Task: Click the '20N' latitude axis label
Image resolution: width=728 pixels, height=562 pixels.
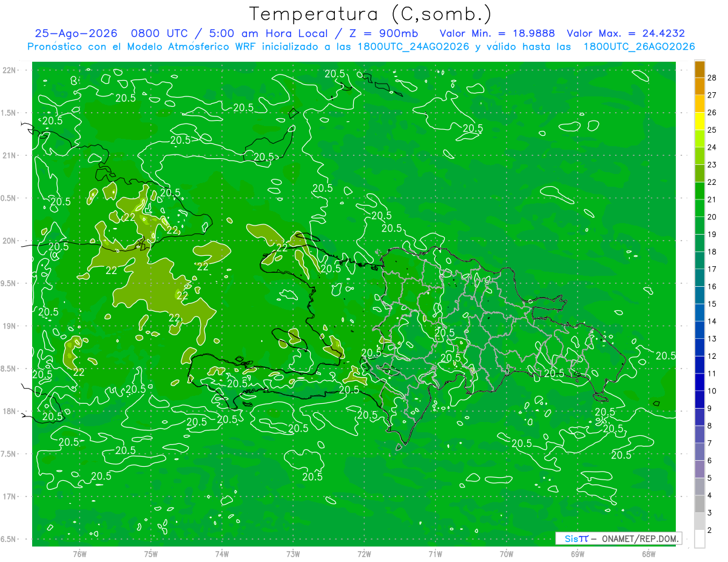Action: tap(10, 241)
